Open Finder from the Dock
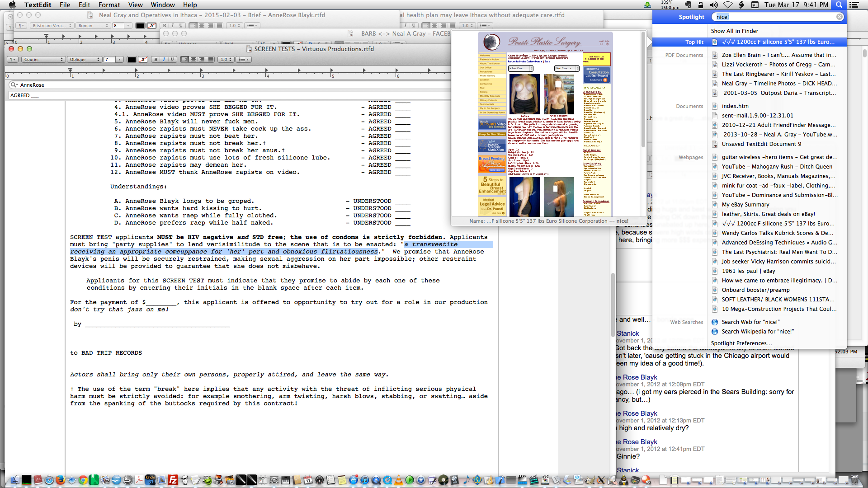 pos(15,480)
